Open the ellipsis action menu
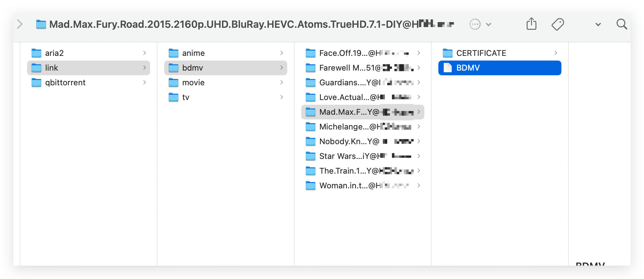644x279 pixels. pyautogui.click(x=475, y=24)
